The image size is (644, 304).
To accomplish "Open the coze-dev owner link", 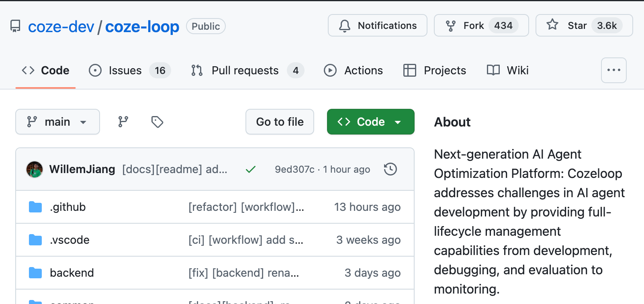I will pyautogui.click(x=61, y=27).
